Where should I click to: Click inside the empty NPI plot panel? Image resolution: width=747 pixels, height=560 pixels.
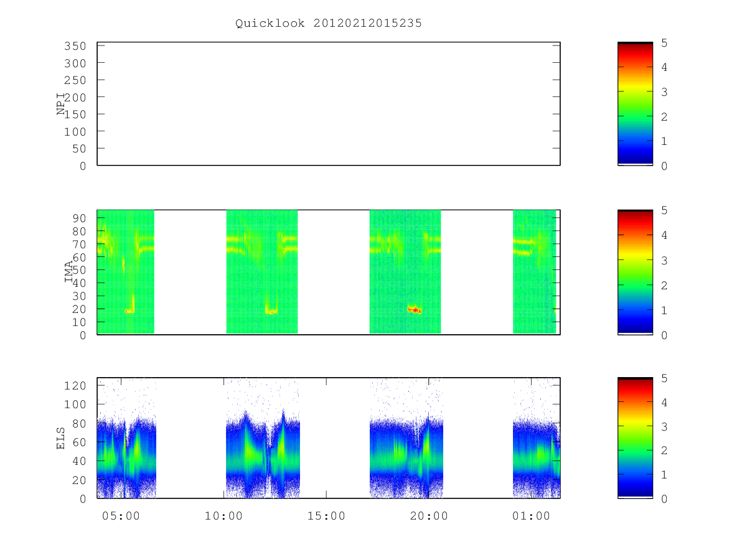click(329, 104)
